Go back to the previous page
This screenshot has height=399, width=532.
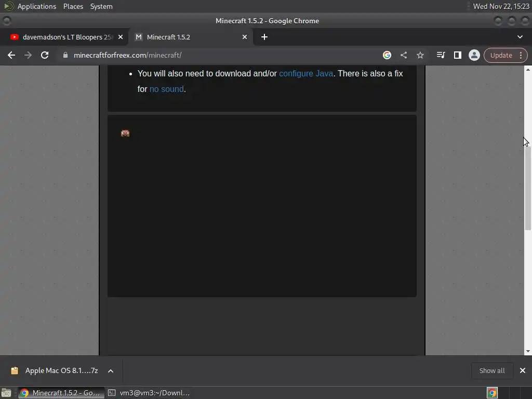coord(11,55)
